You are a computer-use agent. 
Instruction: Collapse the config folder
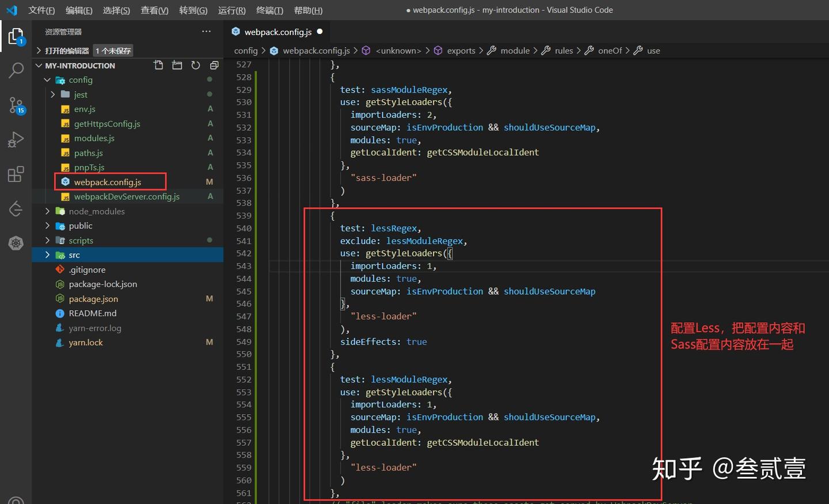coord(47,80)
